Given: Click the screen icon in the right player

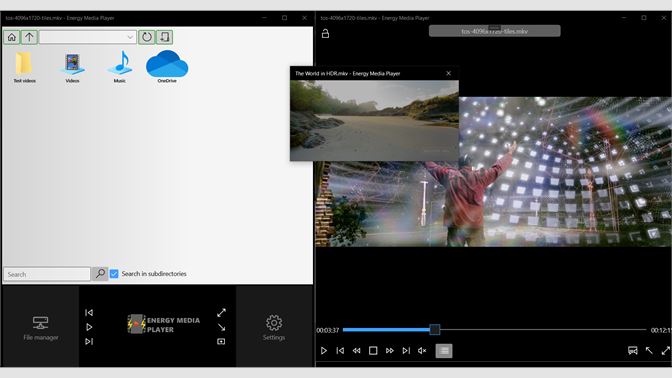Looking at the screenshot, I should point(633,351).
